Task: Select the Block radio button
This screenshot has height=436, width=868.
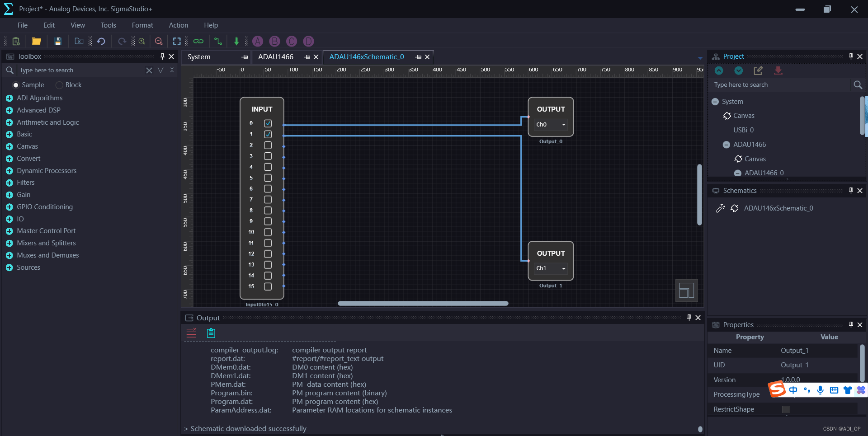Action: click(x=59, y=85)
